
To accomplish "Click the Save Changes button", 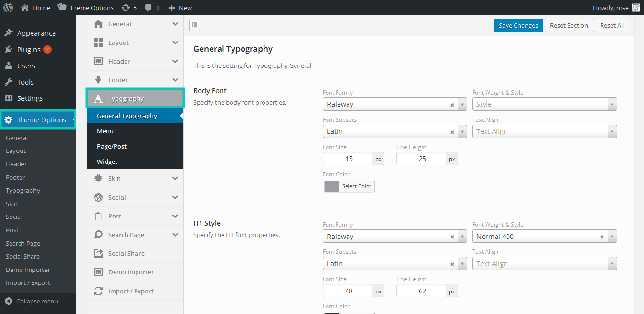I will (518, 25).
